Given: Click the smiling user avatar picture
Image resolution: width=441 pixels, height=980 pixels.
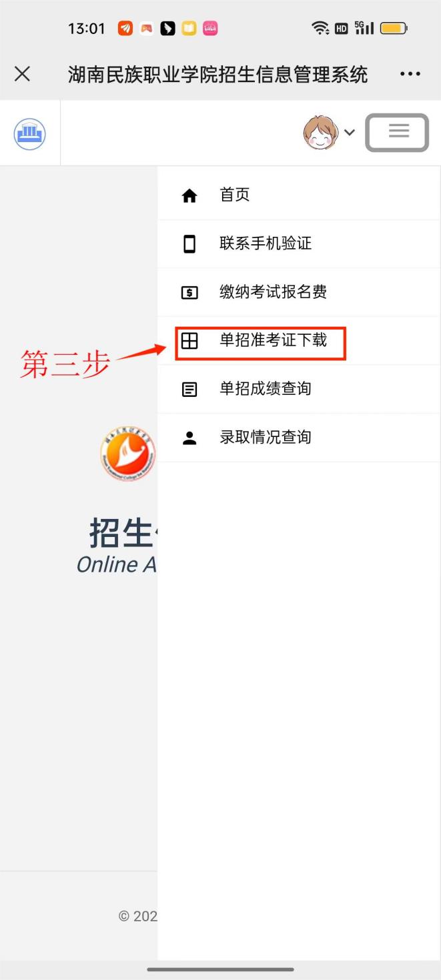Looking at the screenshot, I should click(321, 132).
